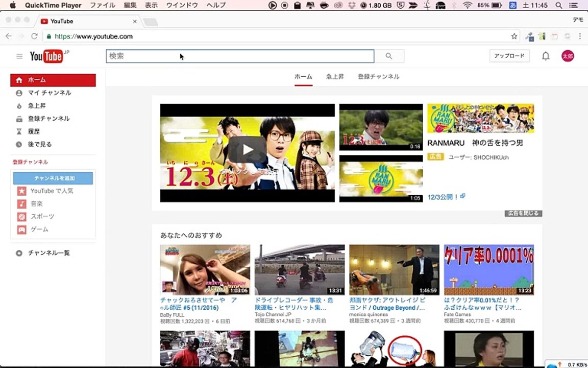Click the 登録チャンネル sidebar icon
This screenshot has height=368, width=588.
pyautogui.click(x=19, y=119)
